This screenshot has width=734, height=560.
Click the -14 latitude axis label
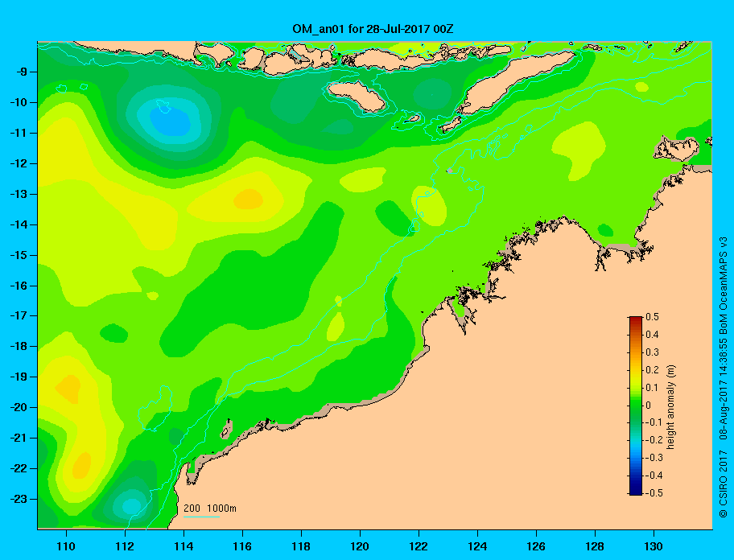19,224
